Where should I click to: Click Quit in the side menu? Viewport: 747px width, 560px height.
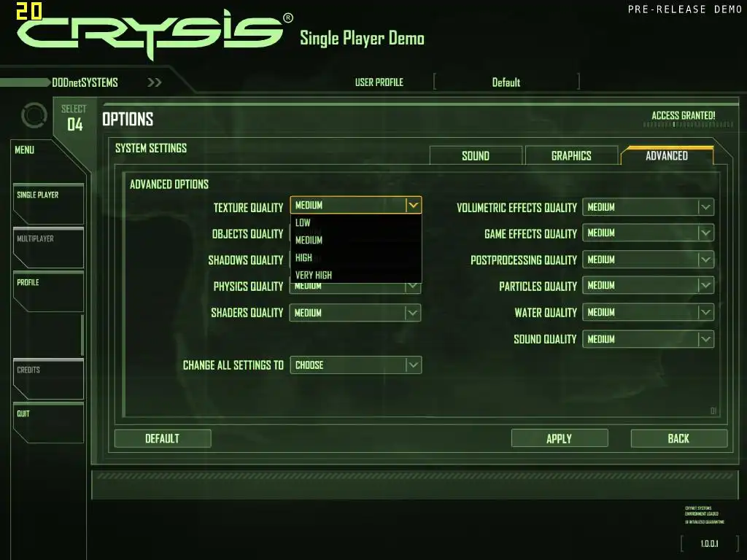(x=49, y=423)
